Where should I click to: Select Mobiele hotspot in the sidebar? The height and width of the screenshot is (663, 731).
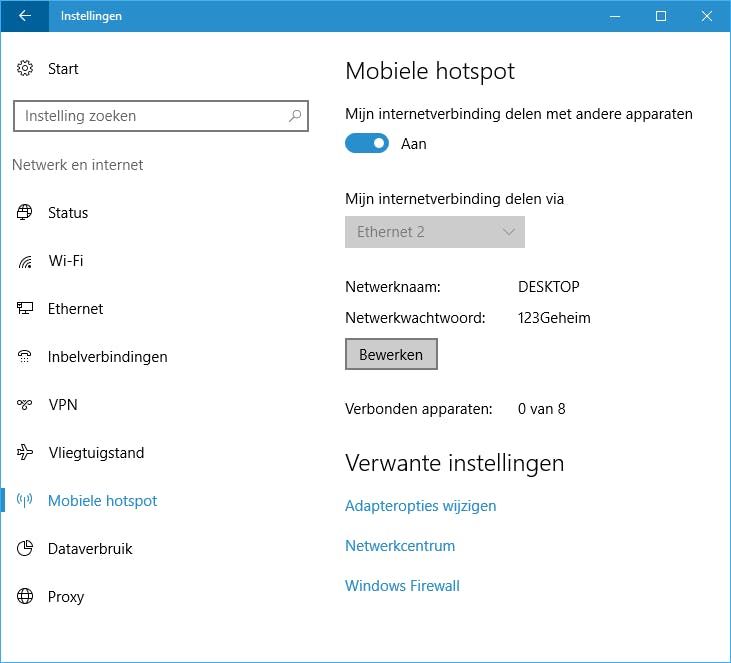coord(102,501)
